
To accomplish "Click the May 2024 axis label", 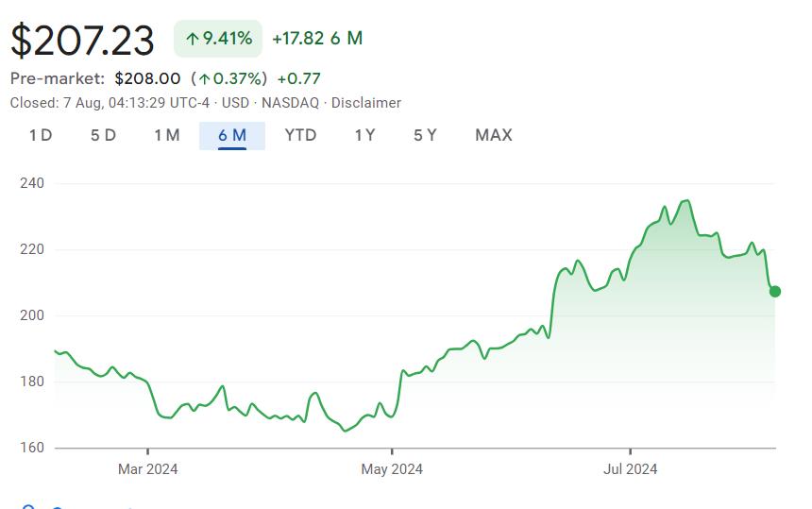I will (392, 468).
